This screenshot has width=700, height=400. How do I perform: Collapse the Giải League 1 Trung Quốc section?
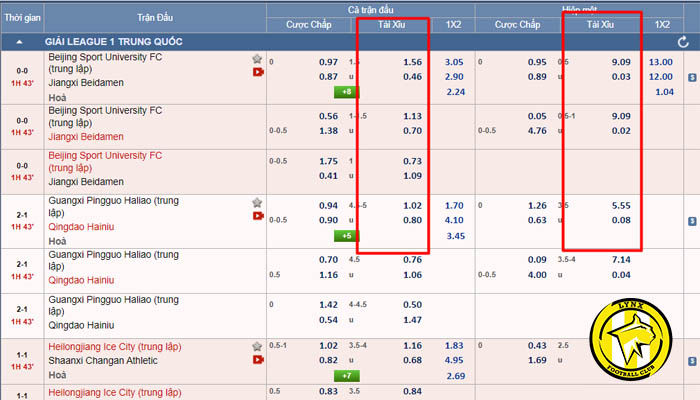pyautogui.click(x=19, y=42)
